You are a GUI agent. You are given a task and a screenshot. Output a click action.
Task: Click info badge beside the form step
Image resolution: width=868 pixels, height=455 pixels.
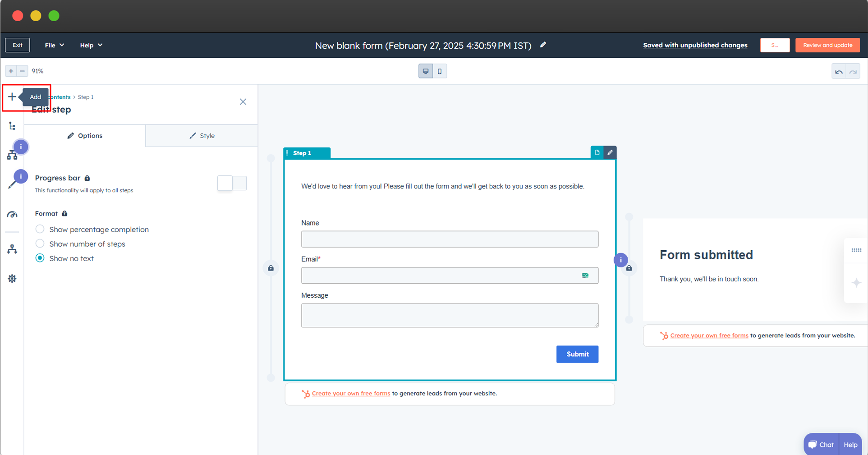coord(621,260)
